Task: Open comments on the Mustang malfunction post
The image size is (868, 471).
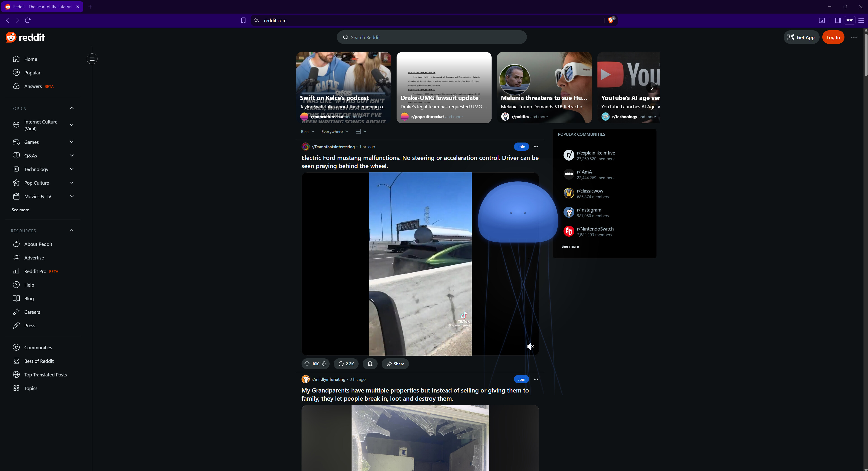Action: tap(346, 364)
